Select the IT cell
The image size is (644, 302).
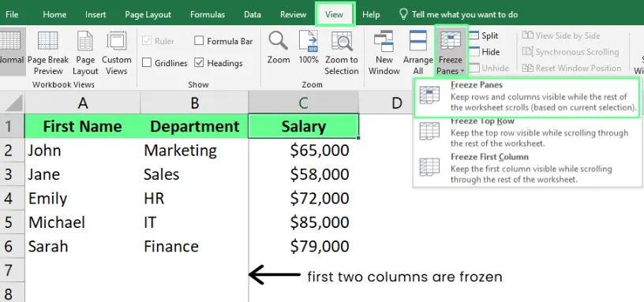click(194, 222)
